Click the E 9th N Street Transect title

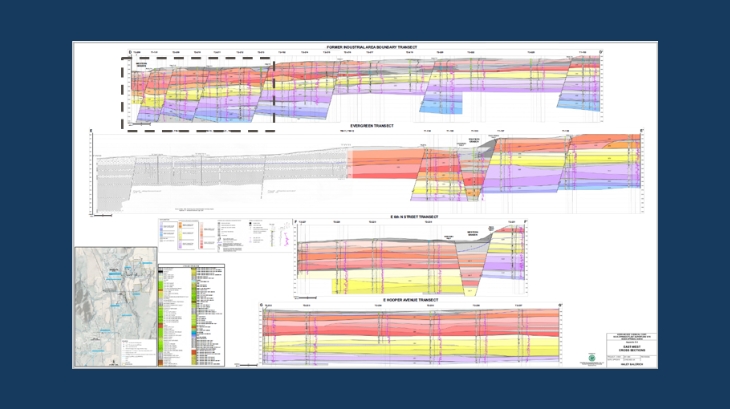(410, 214)
